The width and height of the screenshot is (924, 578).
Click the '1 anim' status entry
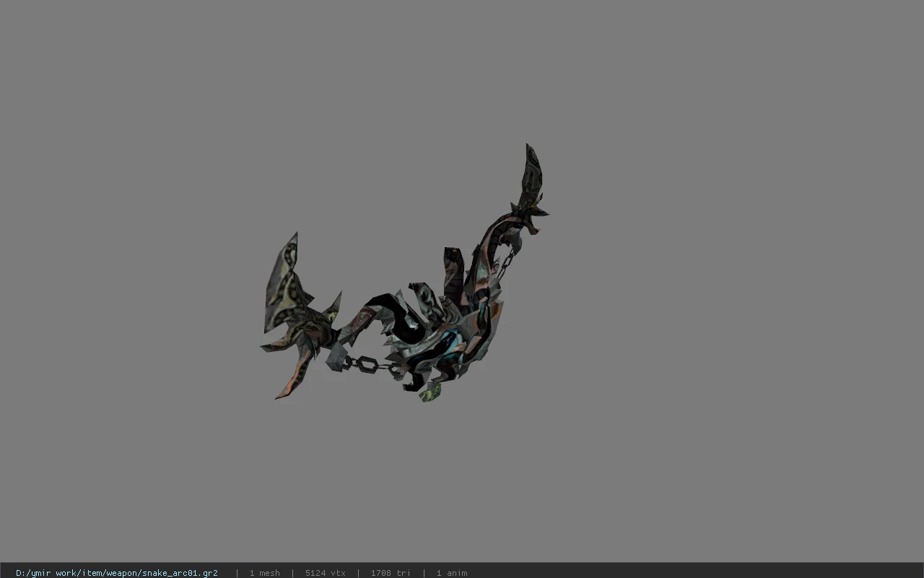click(452, 573)
